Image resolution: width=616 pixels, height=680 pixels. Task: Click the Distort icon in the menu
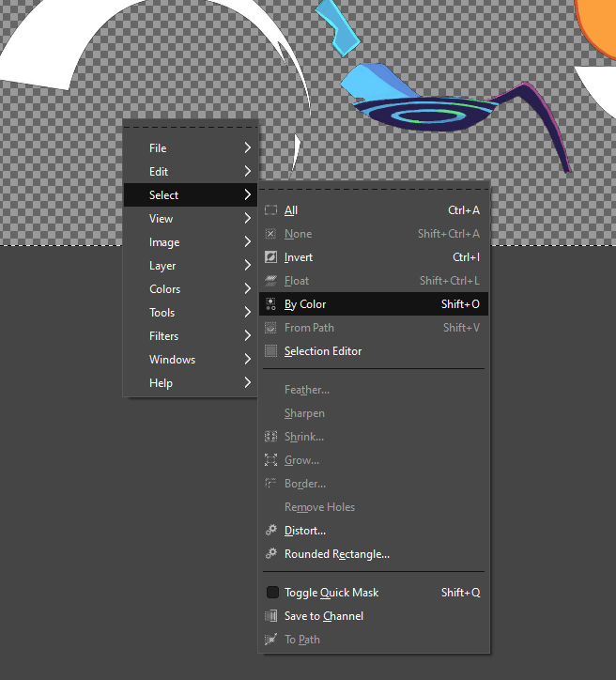click(270, 531)
